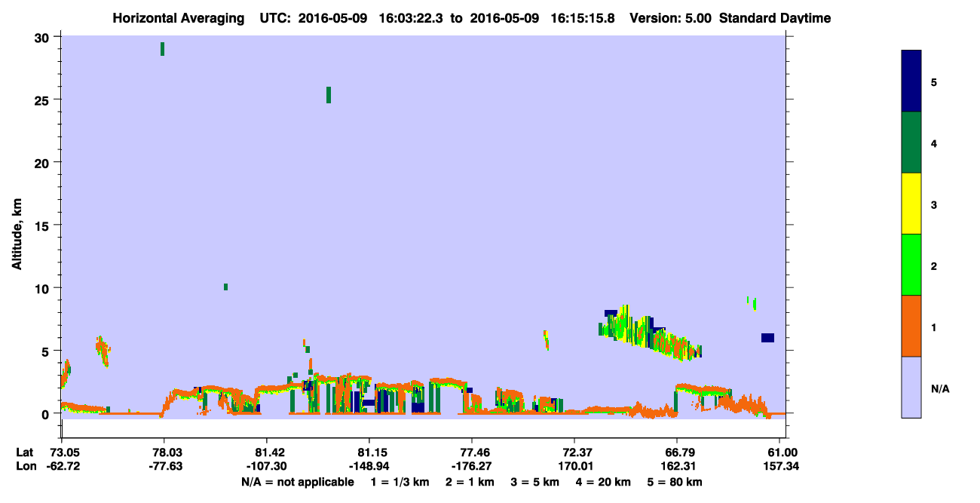Click longitude value -107.30

[267, 466]
